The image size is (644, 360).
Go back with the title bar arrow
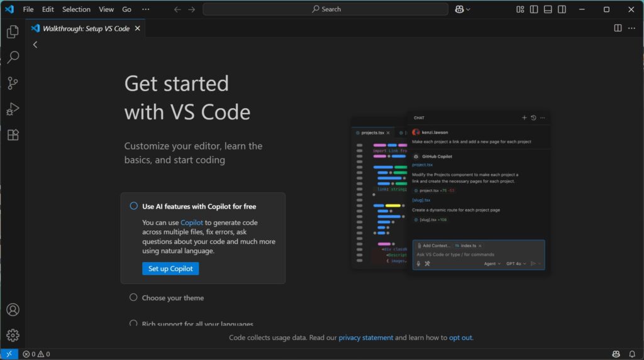point(177,9)
